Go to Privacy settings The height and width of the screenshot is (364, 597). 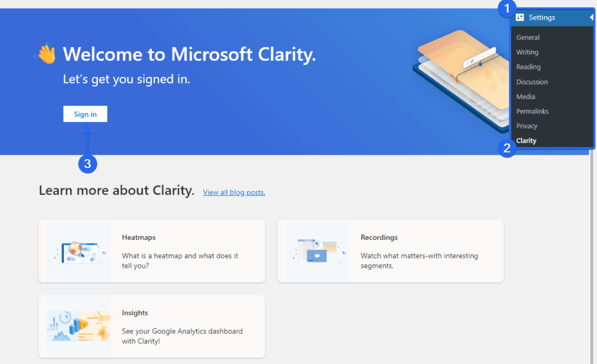pos(526,126)
